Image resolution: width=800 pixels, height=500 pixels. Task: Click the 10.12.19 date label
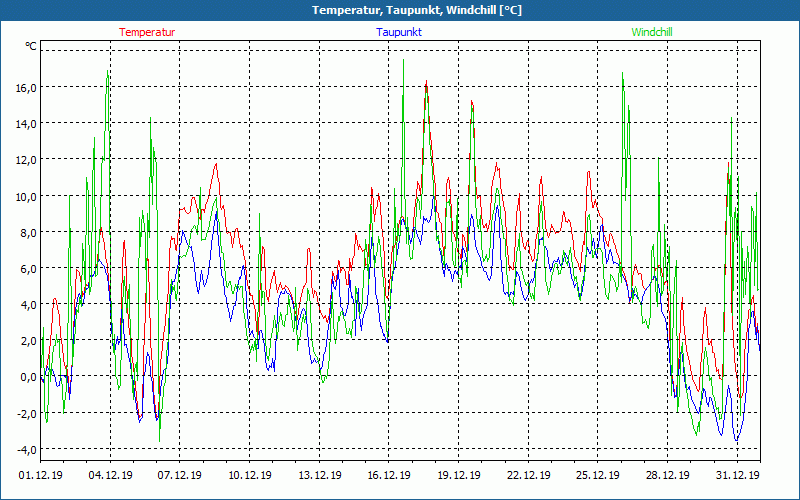(249, 475)
